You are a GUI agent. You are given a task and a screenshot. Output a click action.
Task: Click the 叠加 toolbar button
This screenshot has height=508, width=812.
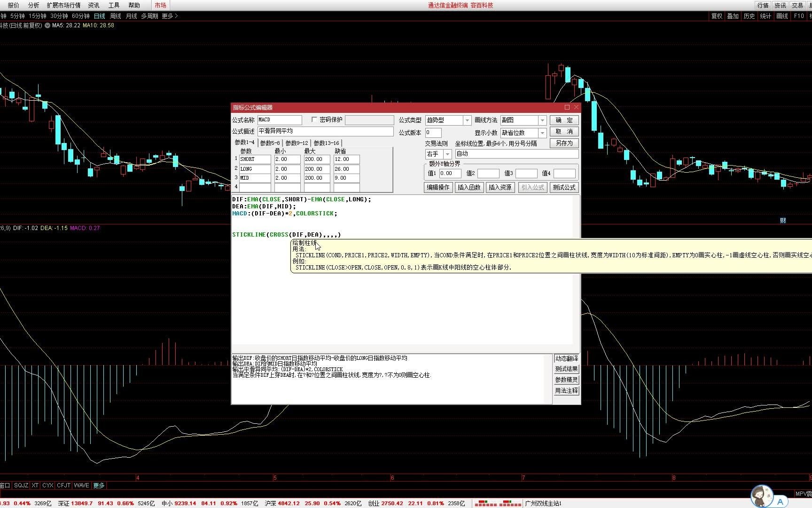point(733,16)
